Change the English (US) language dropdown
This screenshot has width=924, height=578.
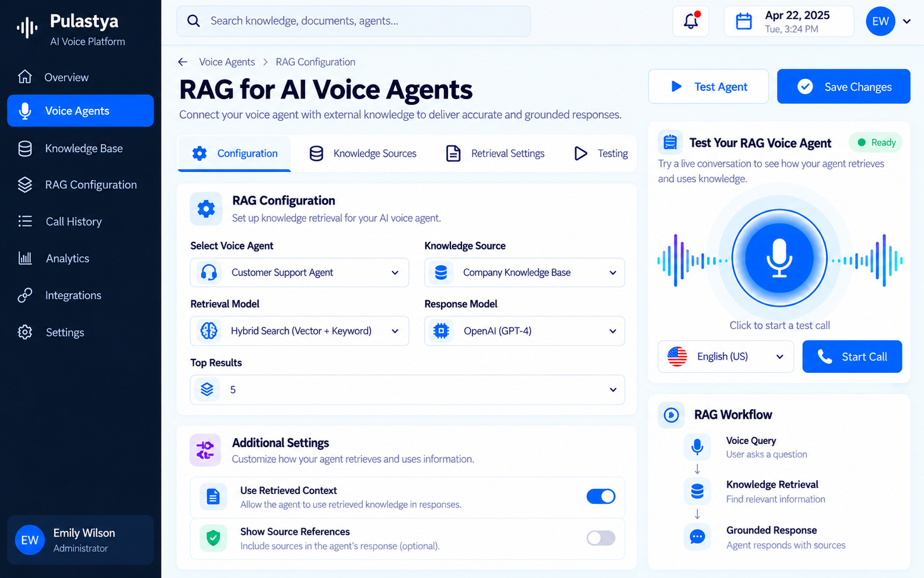click(726, 357)
